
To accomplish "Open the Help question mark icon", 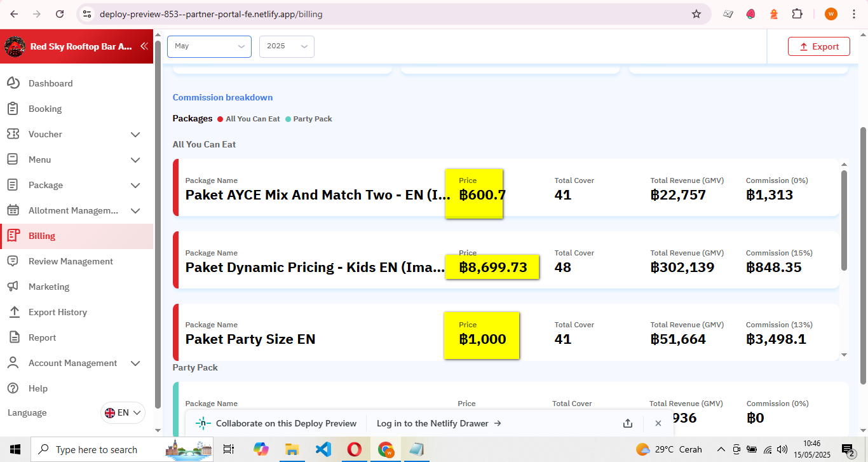I will [13, 388].
